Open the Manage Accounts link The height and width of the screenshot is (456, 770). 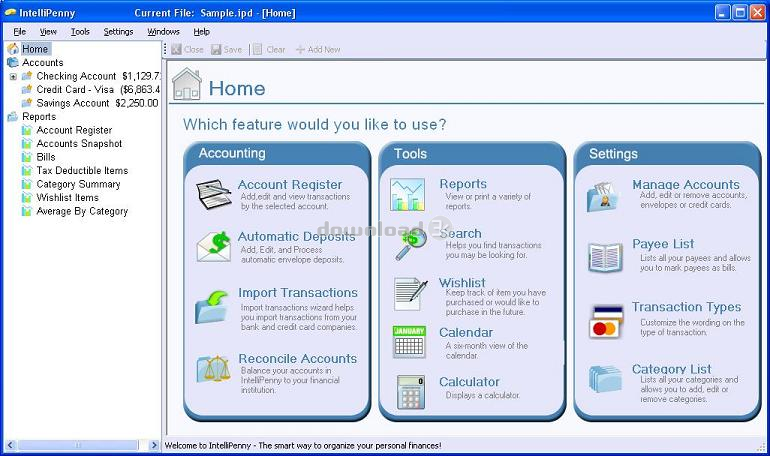coord(686,185)
